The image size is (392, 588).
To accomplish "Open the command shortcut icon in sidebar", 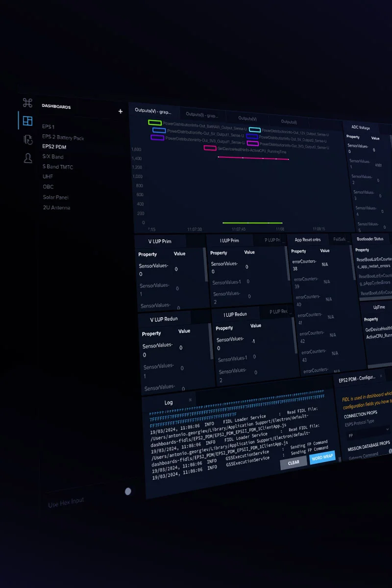I will [27, 102].
